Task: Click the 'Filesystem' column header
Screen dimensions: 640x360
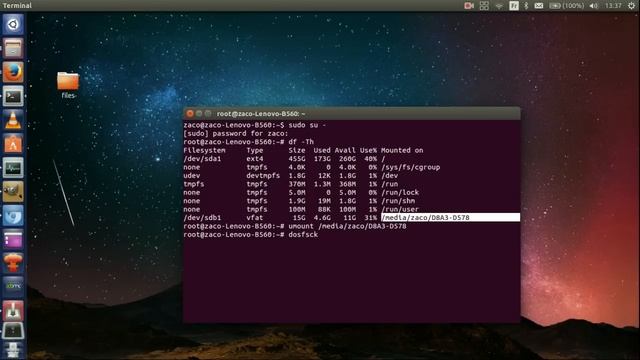Action: [204, 150]
